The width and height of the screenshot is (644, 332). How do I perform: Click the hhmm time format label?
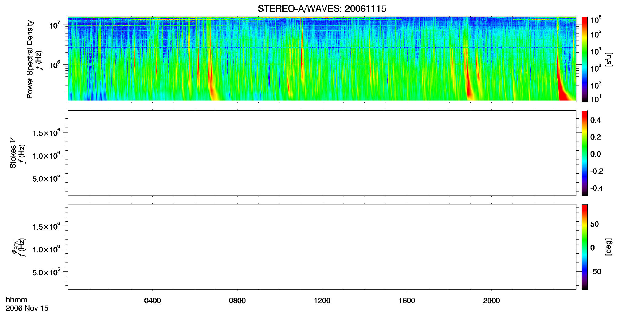(x=17, y=300)
